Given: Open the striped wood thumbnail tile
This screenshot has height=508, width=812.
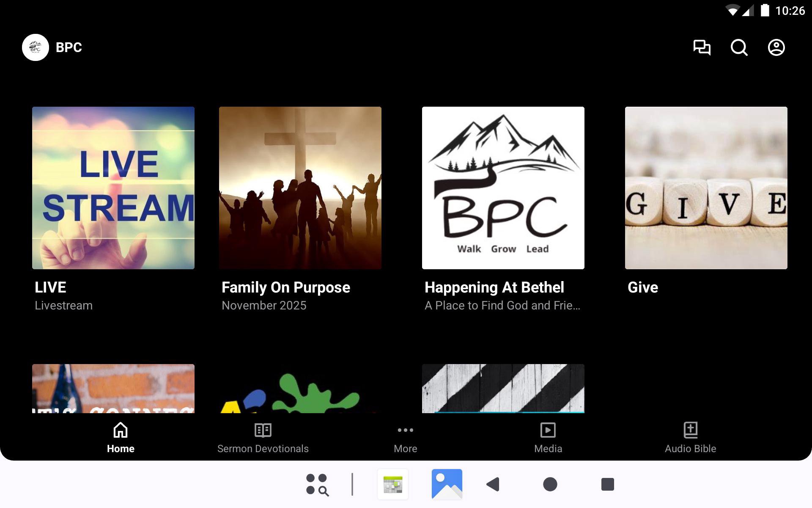Looking at the screenshot, I should pos(503,388).
